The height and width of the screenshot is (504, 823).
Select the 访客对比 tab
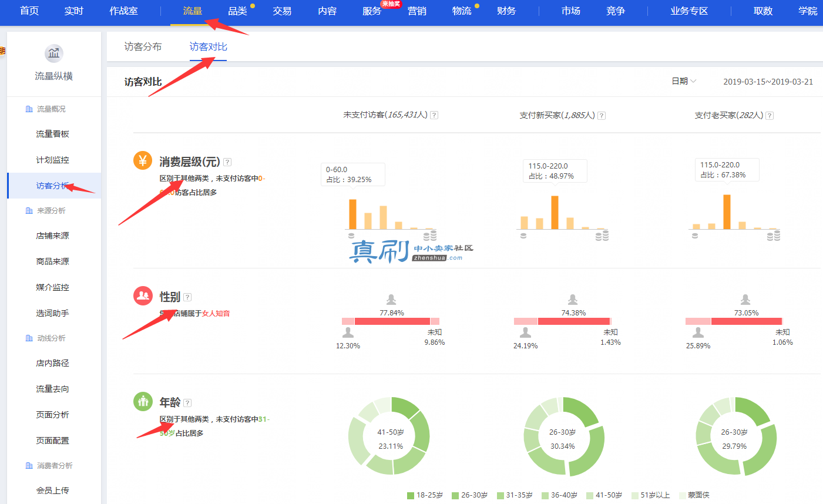209,47
